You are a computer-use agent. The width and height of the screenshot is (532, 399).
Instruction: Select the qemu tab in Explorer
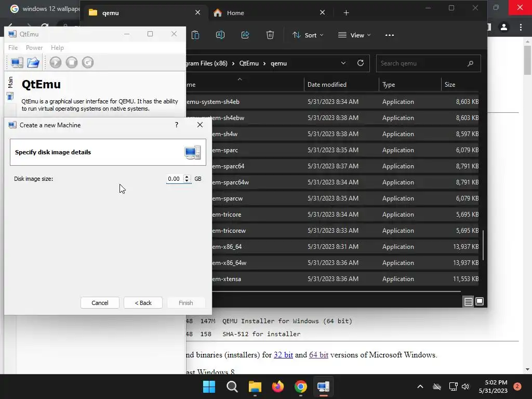144,13
